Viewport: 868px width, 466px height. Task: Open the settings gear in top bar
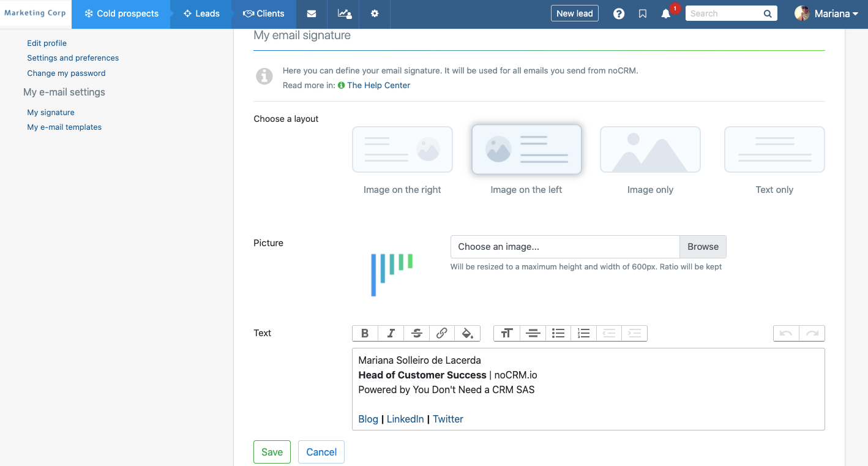[x=375, y=14]
